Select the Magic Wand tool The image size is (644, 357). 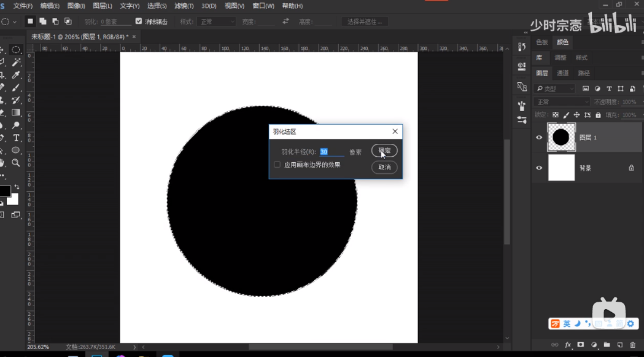pyautogui.click(x=16, y=62)
